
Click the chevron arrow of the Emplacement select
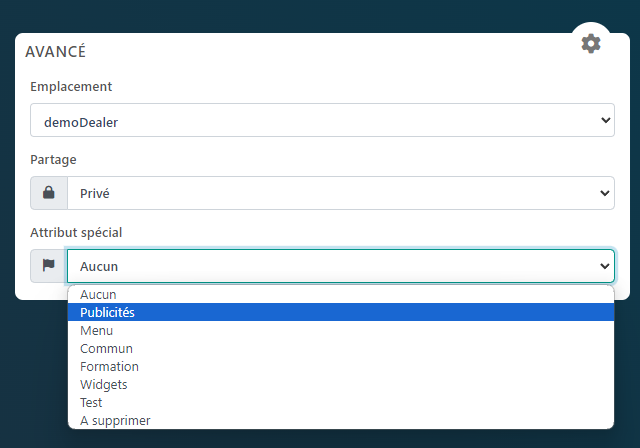(604, 121)
